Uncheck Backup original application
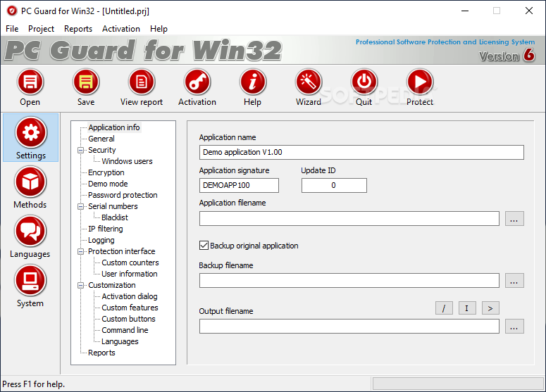546x392 pixels. (204, 246)
